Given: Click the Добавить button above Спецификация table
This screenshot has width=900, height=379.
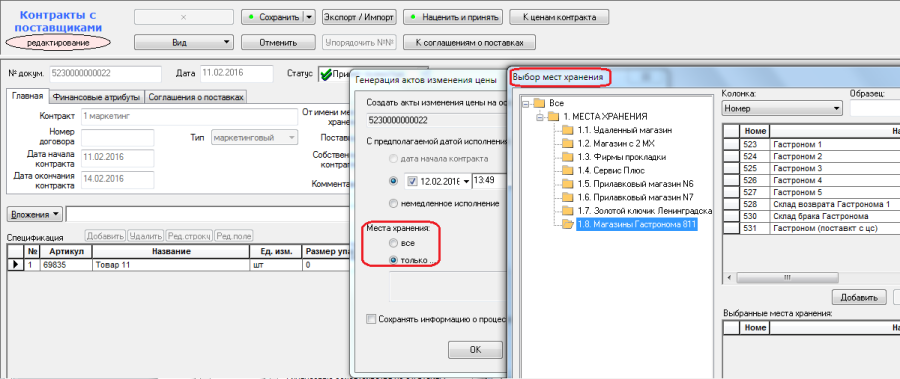Looking at the screenshot, I should [x=105, y=235].
